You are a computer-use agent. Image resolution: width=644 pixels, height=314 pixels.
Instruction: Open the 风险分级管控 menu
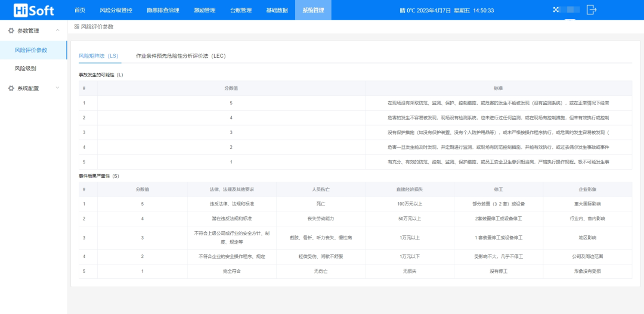point(116,10)
